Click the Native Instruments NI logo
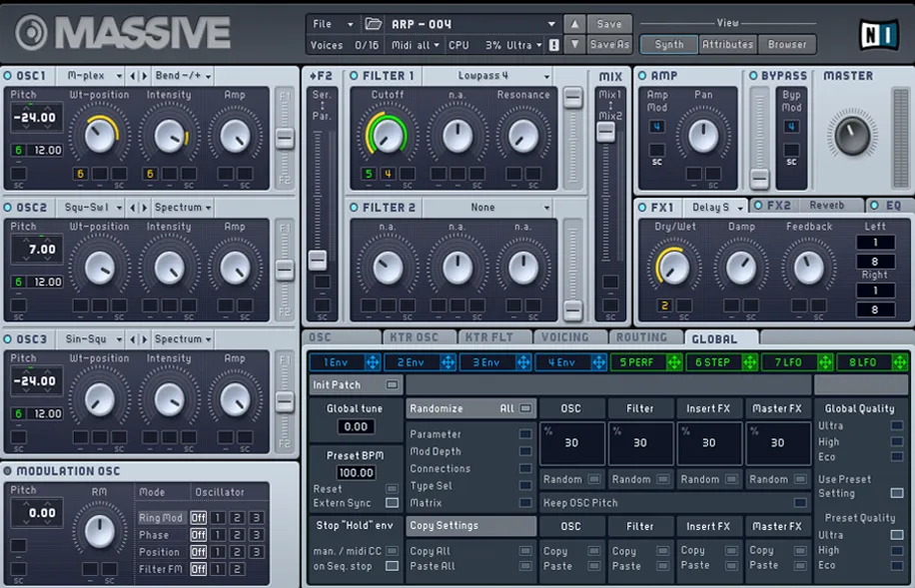The width and height of the screenshot is (915, 588). 879,34
